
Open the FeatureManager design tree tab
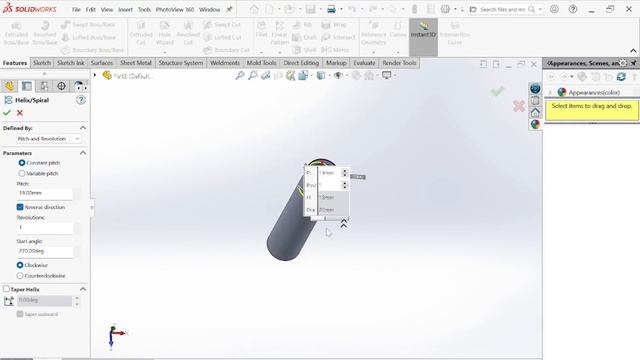point(9,86)
